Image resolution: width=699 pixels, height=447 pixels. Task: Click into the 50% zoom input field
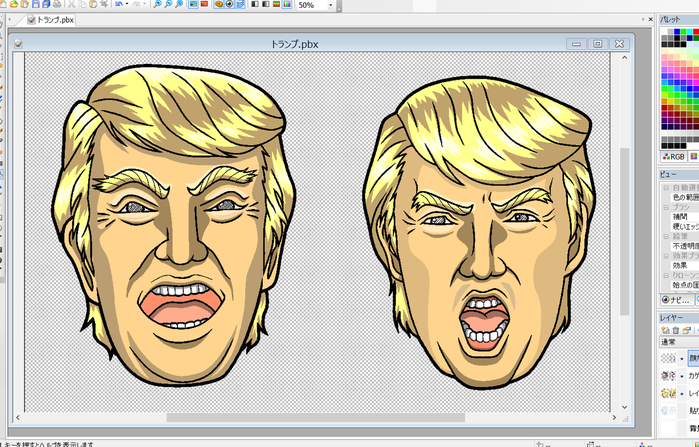(x=311, y=5)
